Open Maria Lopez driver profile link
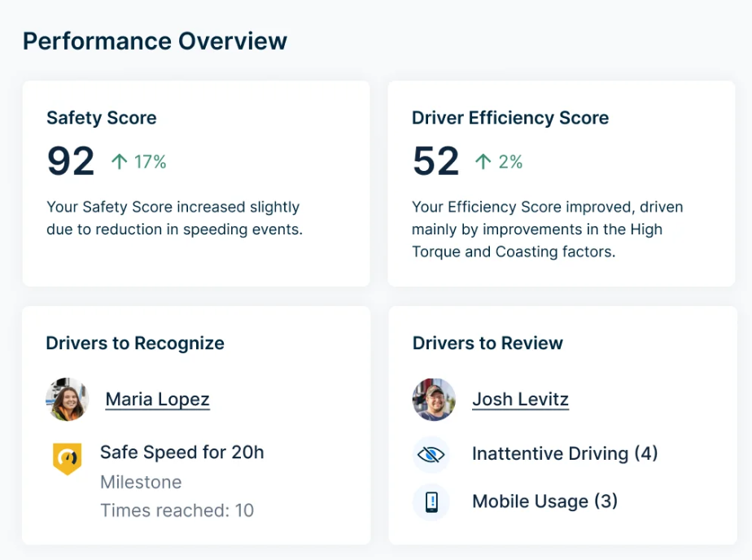Viewport: 752px width, 560px height. [157, 399]
